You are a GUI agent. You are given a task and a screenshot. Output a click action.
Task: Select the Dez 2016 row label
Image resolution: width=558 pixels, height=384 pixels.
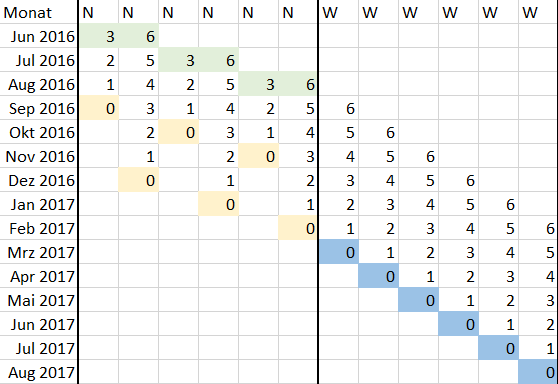(38, 180)
